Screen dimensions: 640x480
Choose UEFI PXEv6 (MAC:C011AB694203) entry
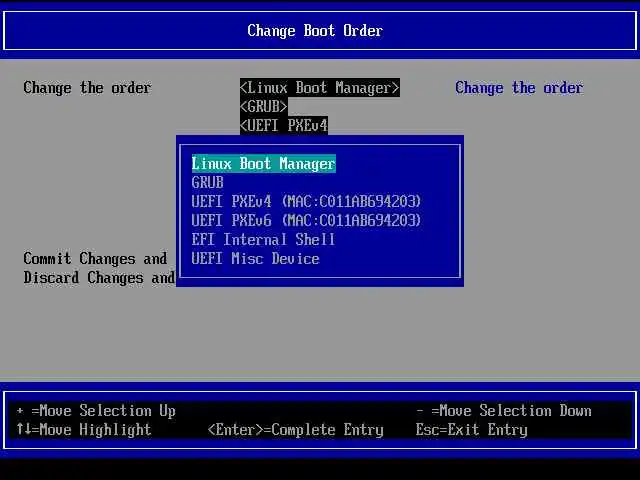[x=306, y=220]
